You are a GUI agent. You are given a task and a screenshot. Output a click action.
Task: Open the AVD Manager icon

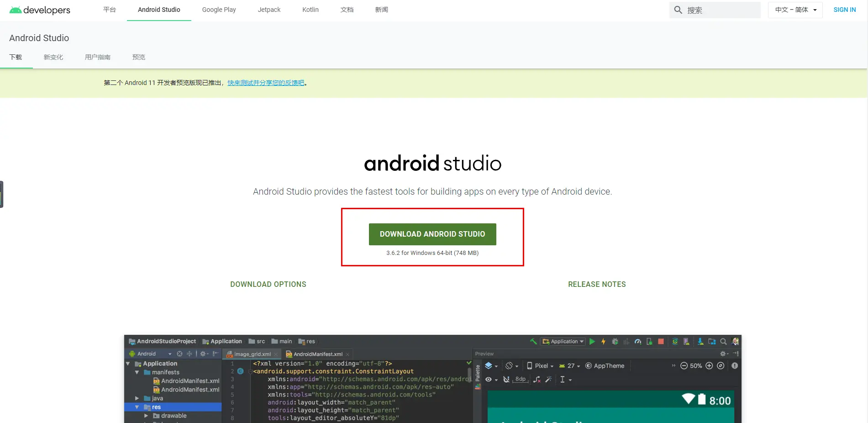click(x=686, y=341)
